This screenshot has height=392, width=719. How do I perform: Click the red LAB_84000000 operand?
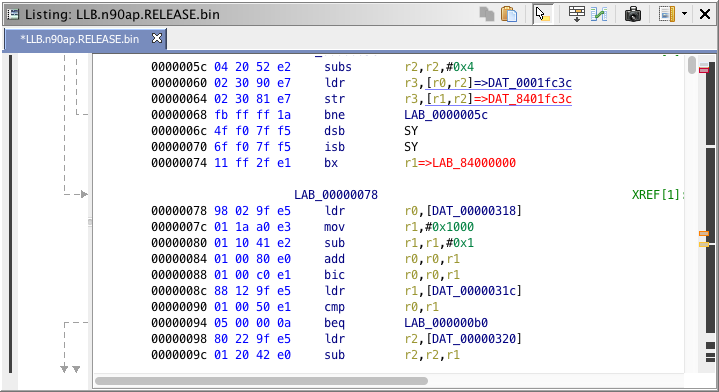[x=474, y=163]
